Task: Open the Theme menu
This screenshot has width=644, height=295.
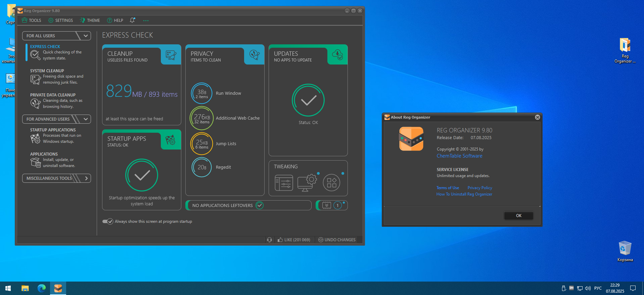Action: tap(90, 20)
